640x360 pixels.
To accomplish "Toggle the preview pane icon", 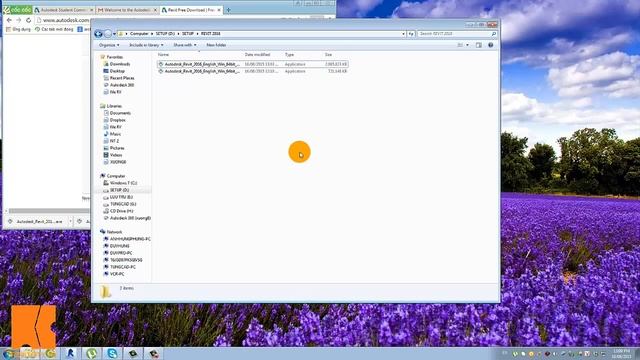I will (x=479, y=45).
